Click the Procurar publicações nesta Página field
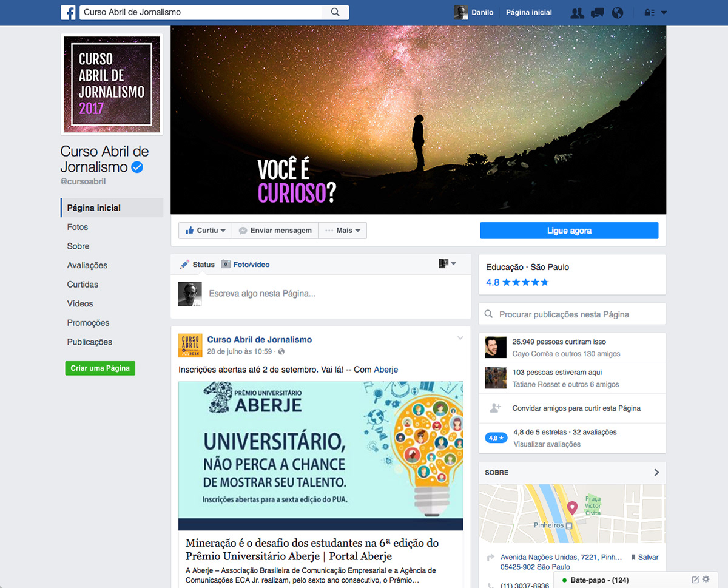 click(x=572, y=314)
